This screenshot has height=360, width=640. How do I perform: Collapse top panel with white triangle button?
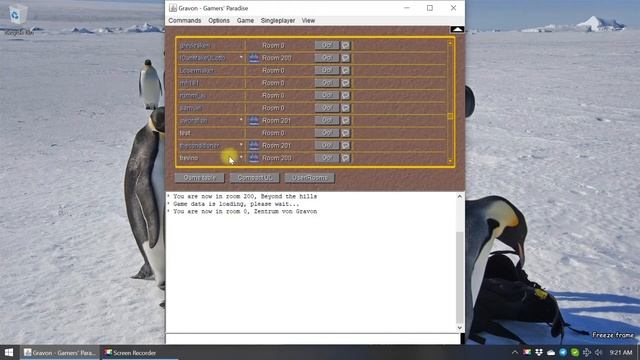click(x=457, y=29)
